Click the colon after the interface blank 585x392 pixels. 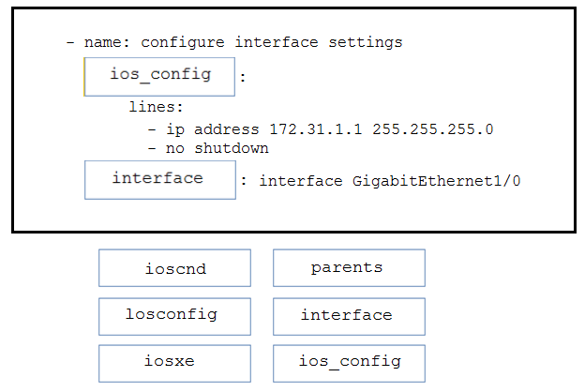coord(244,181)
